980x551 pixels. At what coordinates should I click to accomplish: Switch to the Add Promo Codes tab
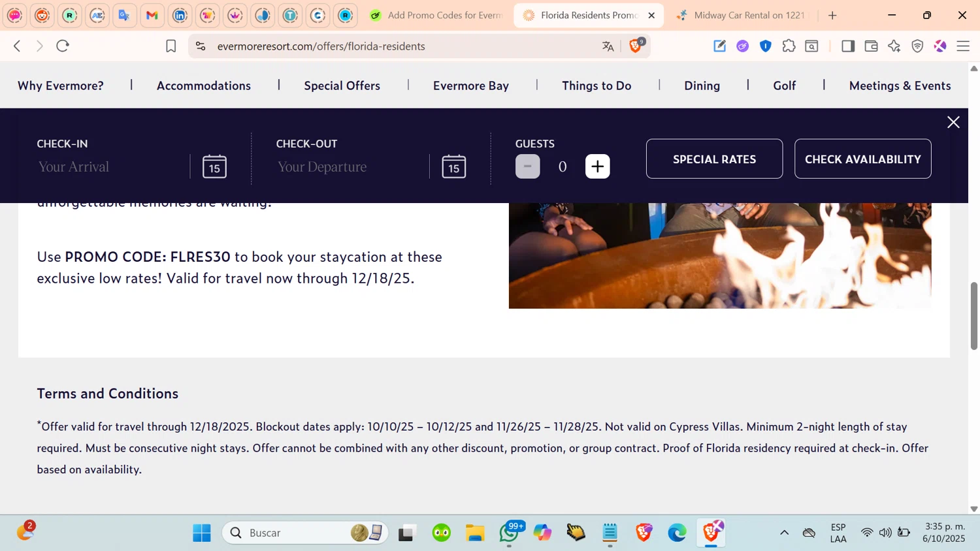[x=436, y=15]
